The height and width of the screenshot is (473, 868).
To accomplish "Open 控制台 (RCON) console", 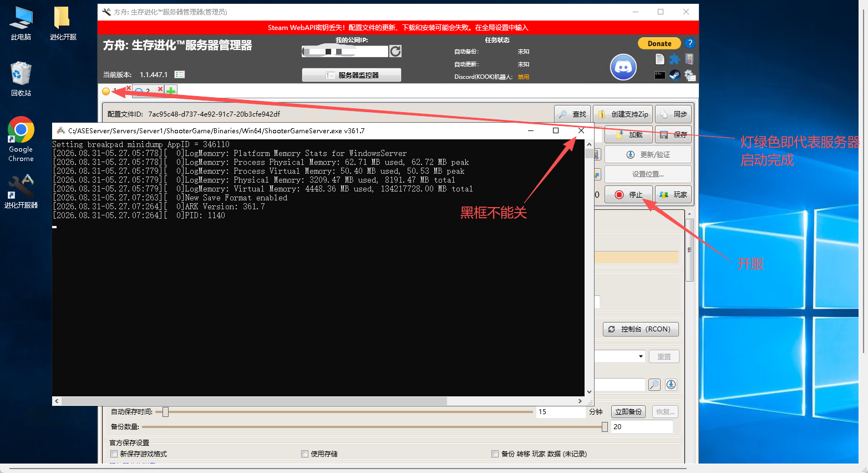I will tap(641, 329).
